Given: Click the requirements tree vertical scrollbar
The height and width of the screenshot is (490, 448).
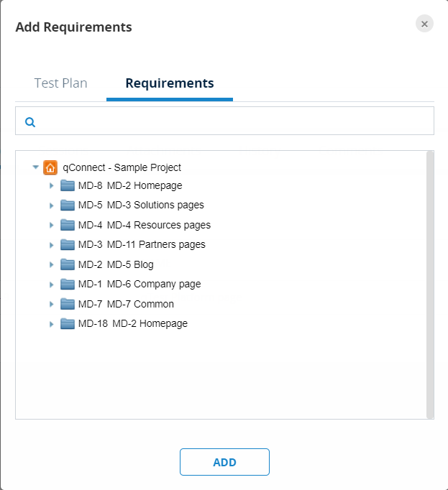Looking at the screenshot, I should point(430,284).
